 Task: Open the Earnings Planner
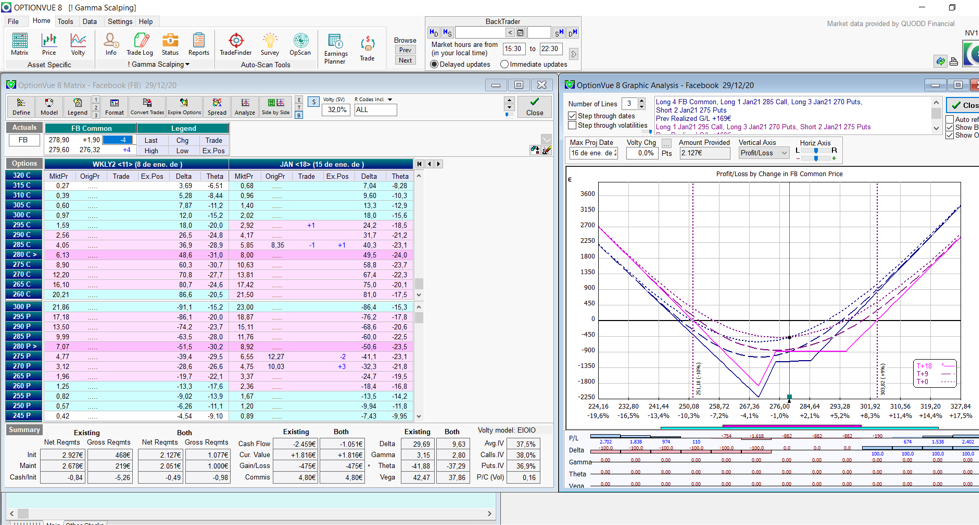pos(335,49)
